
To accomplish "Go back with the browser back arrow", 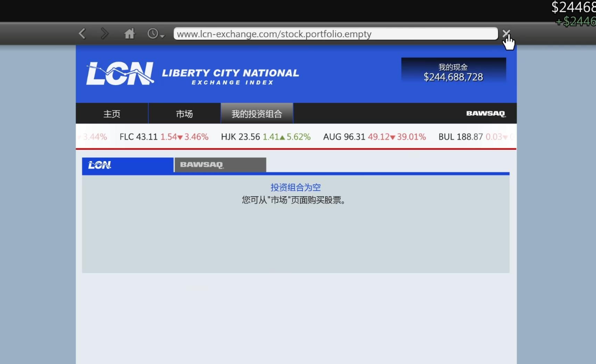I will click(82, 33).
